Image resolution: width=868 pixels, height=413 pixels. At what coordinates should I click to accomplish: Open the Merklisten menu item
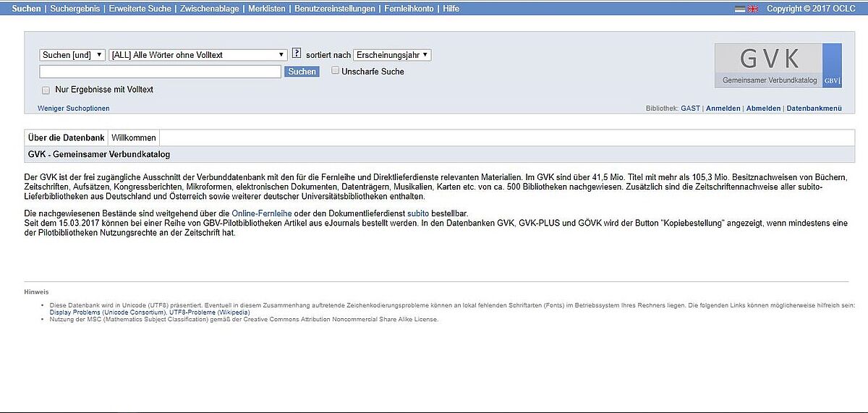pos(267,9)
